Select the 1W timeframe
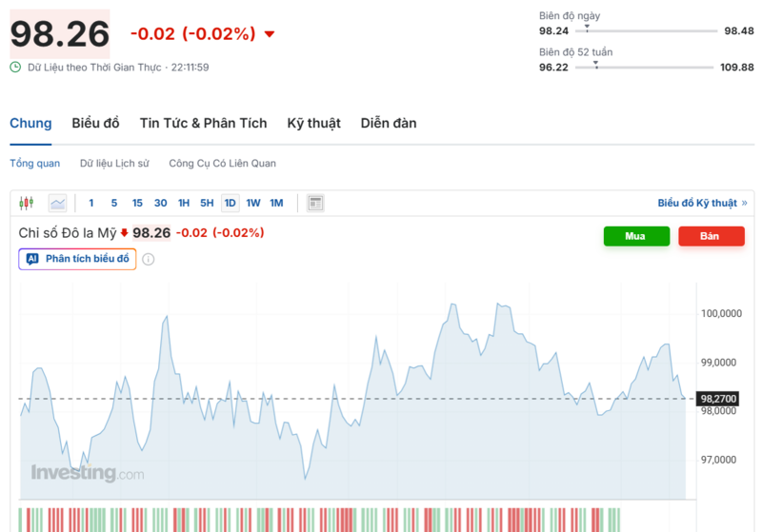This screenshot has width=762, height=532. tap(253, 203)
